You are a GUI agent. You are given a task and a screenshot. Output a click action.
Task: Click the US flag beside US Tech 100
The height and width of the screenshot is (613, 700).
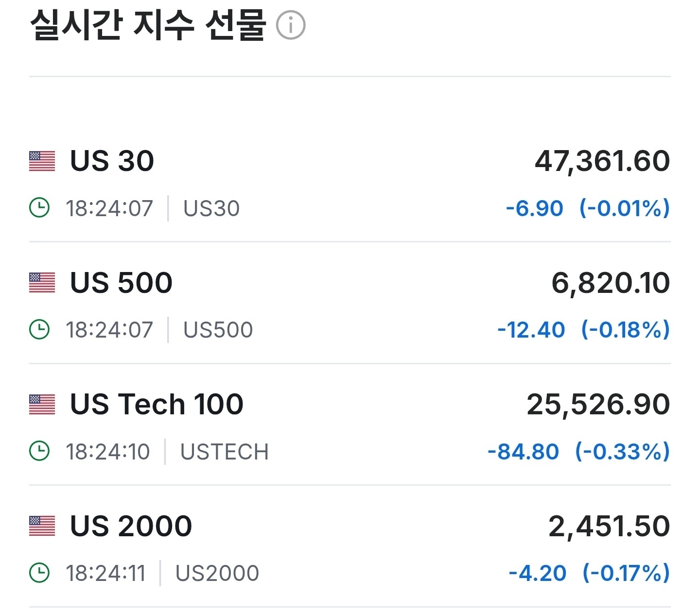[42, 405]
